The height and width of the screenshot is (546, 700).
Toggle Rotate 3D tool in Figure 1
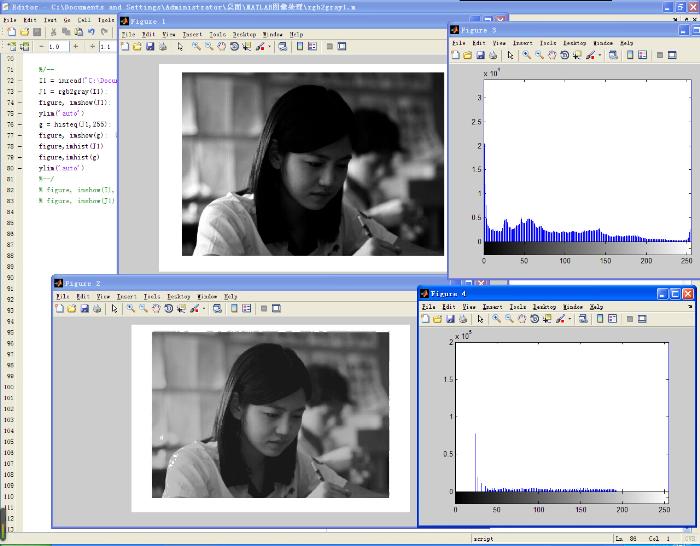pos(234,46)
